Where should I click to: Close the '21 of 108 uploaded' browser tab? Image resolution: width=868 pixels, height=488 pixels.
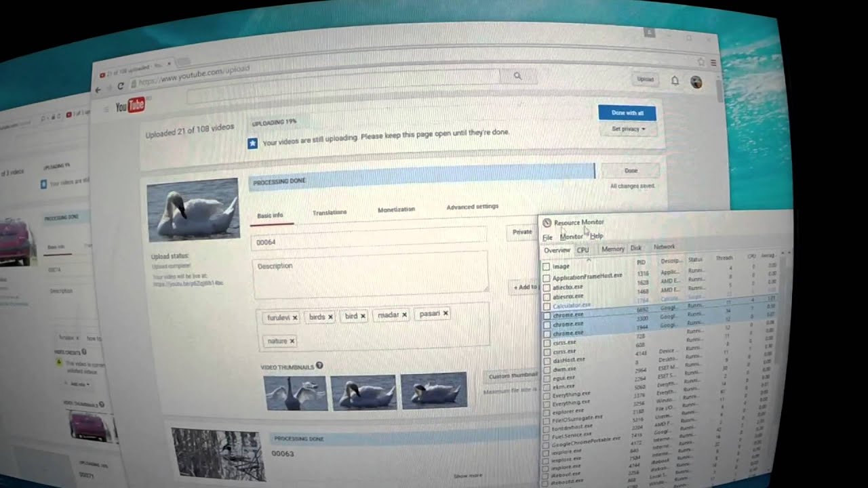tap(169, 63)
